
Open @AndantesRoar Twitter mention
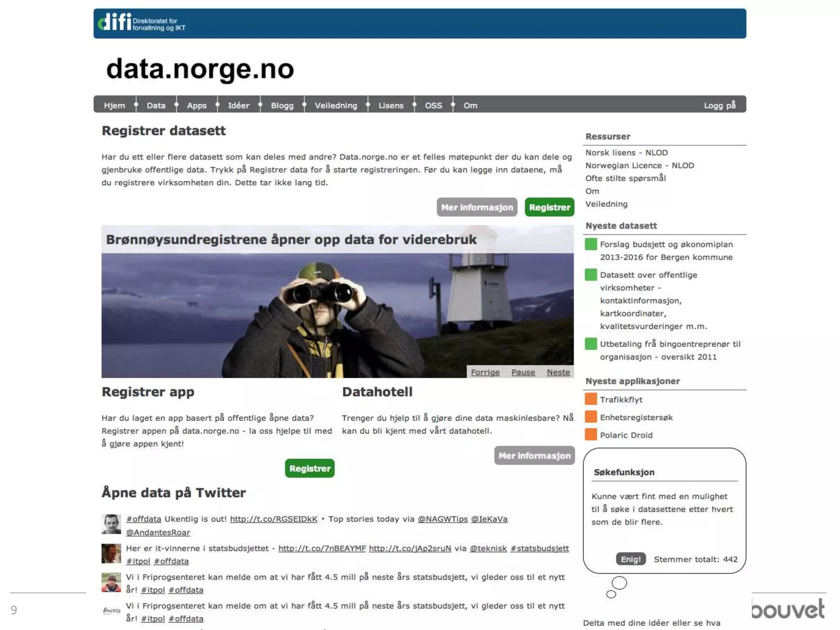158,532
